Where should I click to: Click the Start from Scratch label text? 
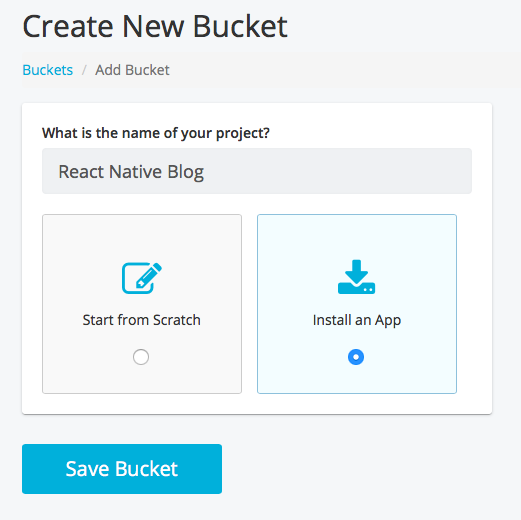coord(142,320)
